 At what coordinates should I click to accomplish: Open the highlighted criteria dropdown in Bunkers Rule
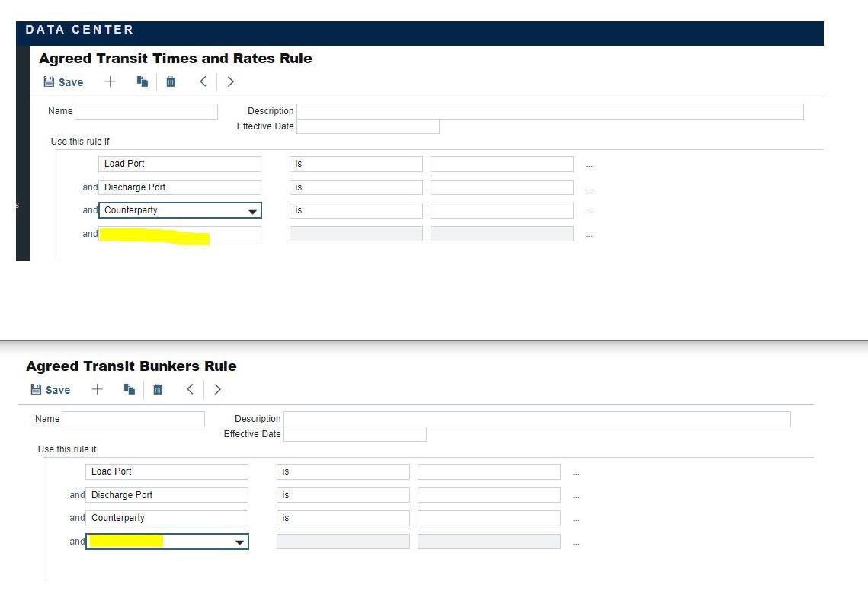point(240,542)
